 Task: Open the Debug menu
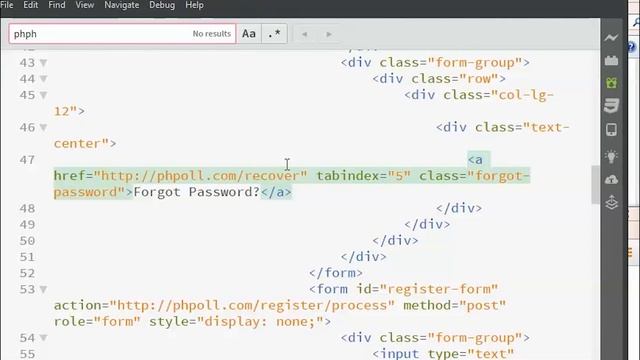point(162,5)
